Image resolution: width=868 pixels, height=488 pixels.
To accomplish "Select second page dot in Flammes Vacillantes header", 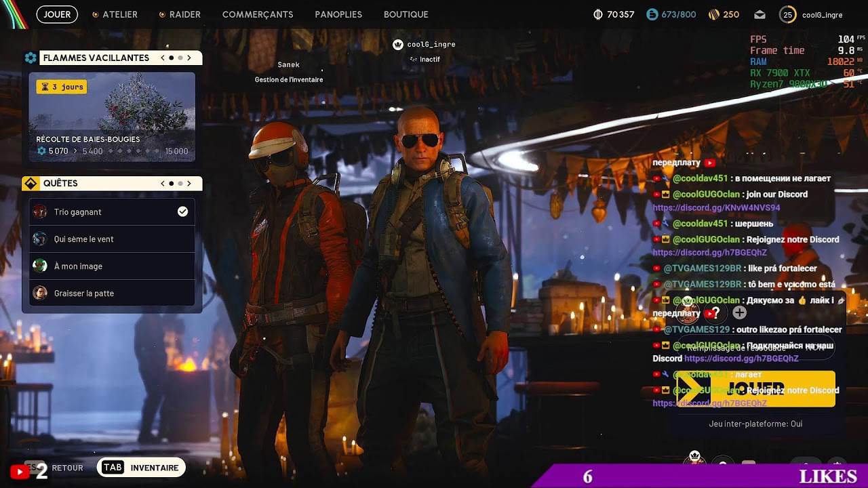I will pos(180,58).
